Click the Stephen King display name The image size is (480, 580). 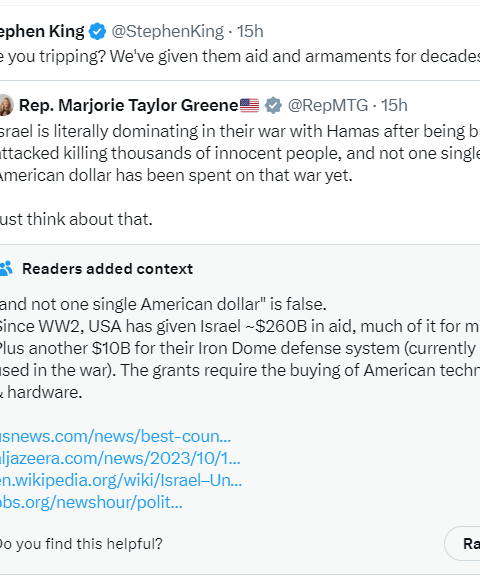(42, 31)
